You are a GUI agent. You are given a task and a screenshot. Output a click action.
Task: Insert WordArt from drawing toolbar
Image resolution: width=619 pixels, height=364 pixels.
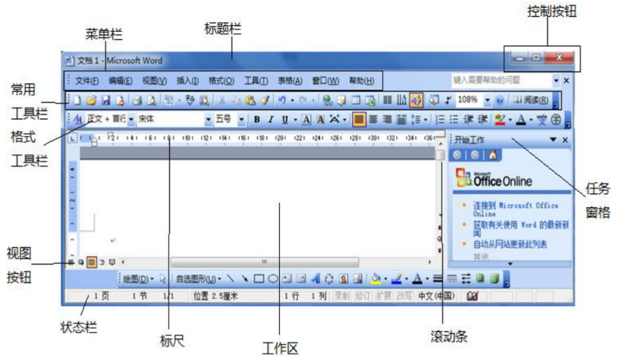[315, 279]
